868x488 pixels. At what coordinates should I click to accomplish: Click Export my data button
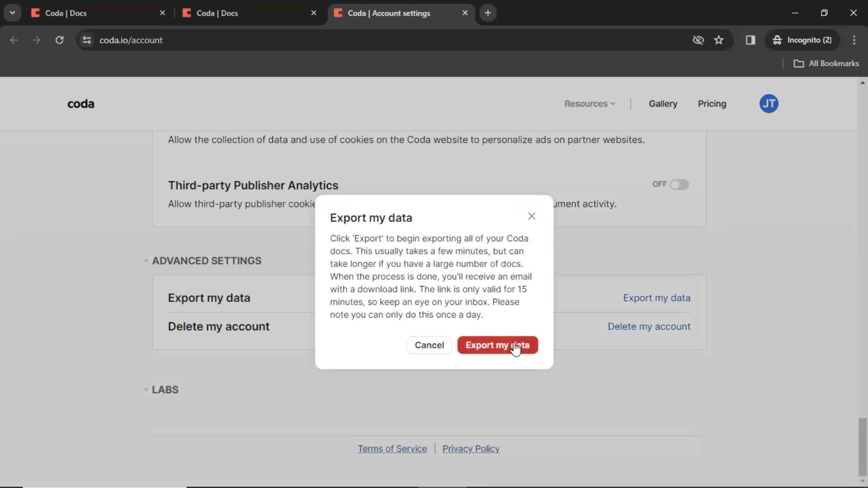point(498,345)
